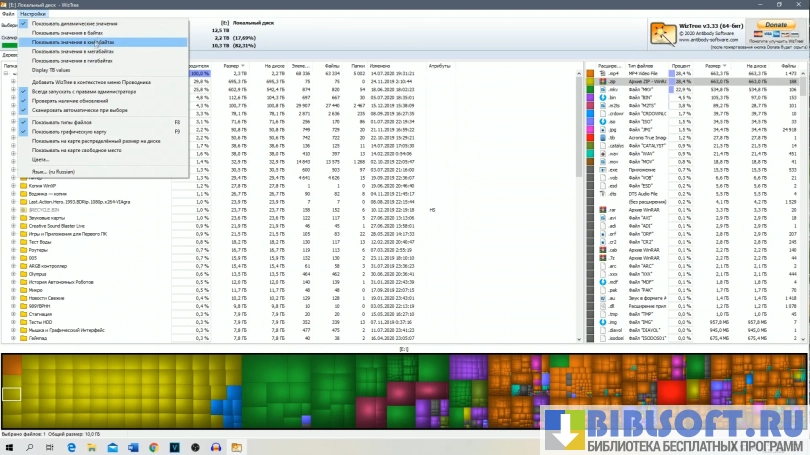Click the .rar WinRAR archive icon
810x455 pixels.
tap(603, 210)
